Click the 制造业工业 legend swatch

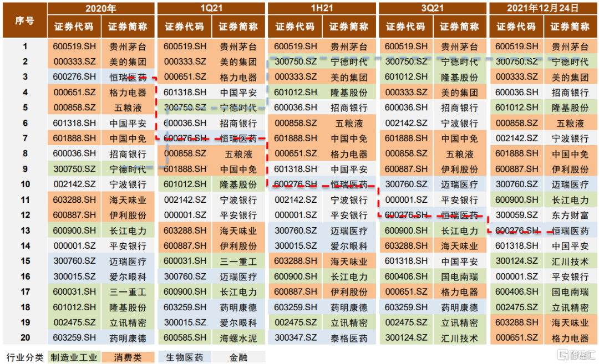74,357
